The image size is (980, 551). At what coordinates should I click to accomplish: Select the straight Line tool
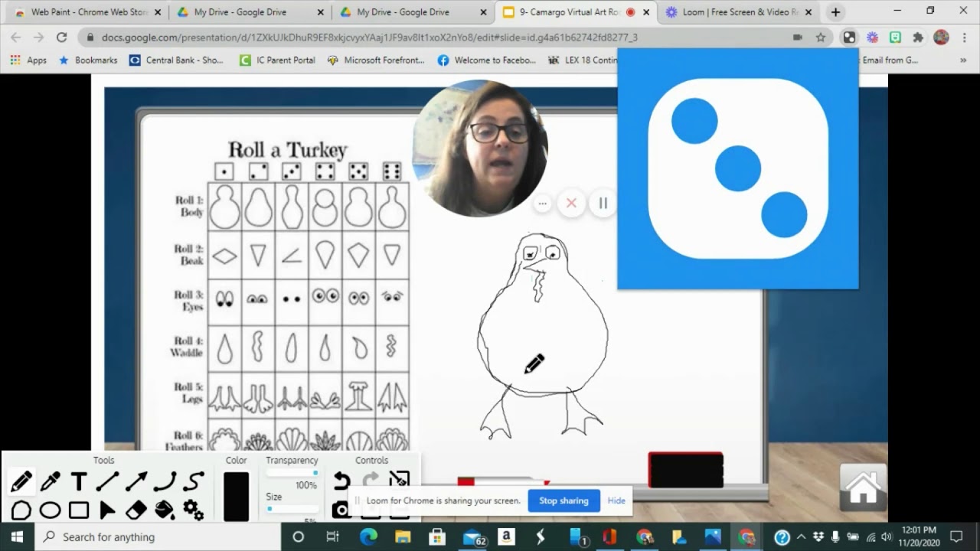(x=107, y=481)
